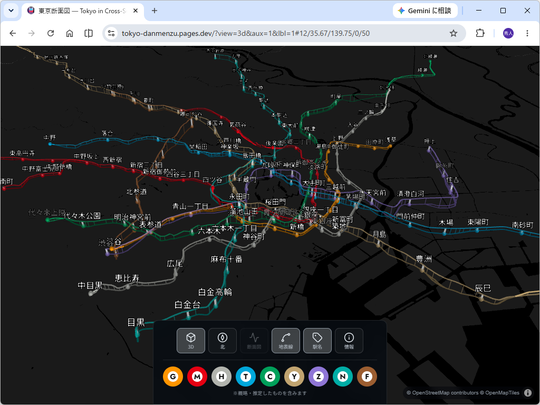The height and width of the screenshot is (405, 540).
Task: Toggle the brown F Fukutoshin line
Action: (367, 376)
